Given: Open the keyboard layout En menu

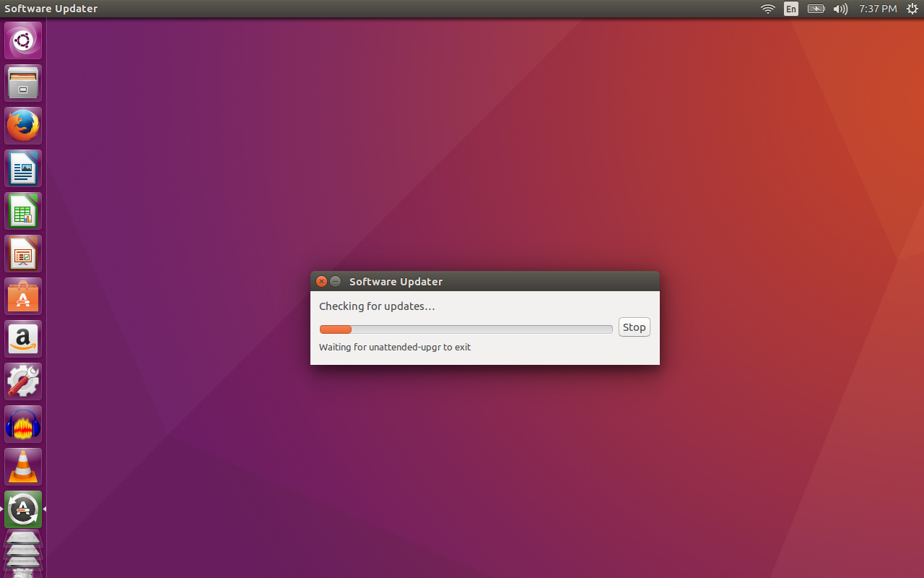Looking at the screenshot, I should (x=791, y=9).
